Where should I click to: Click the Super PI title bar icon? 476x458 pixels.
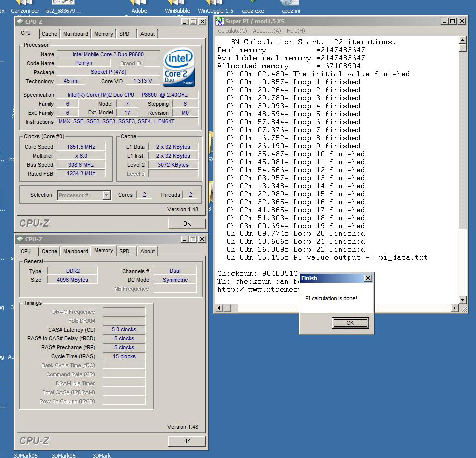(x=220, y=21)
